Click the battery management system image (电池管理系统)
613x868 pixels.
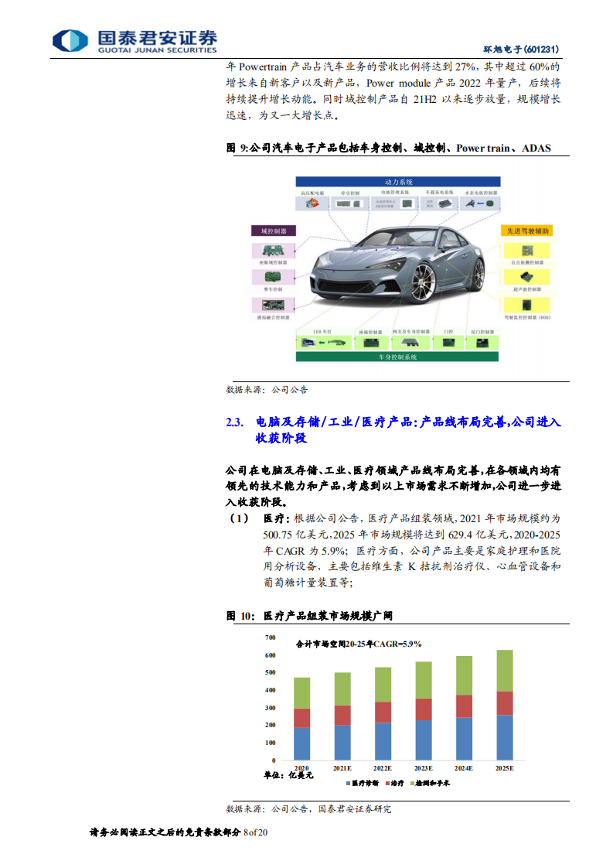pos(407,203)
